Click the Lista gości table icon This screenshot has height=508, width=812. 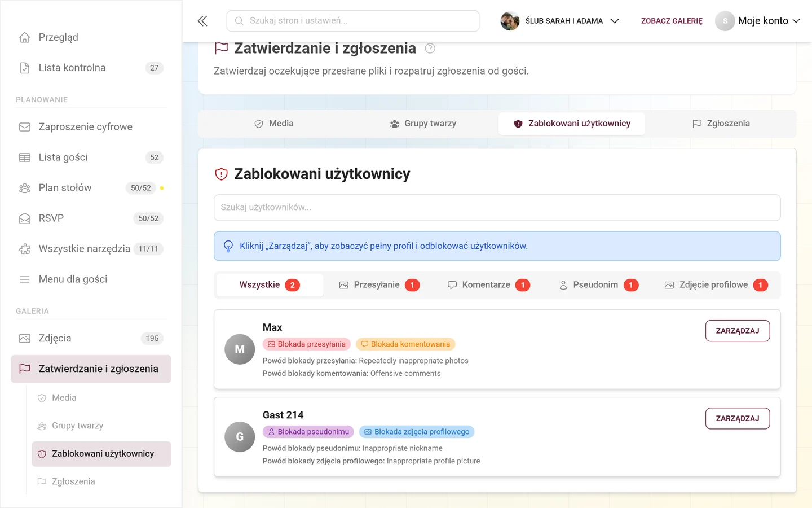pyautogui.click(x=25, y=157)
